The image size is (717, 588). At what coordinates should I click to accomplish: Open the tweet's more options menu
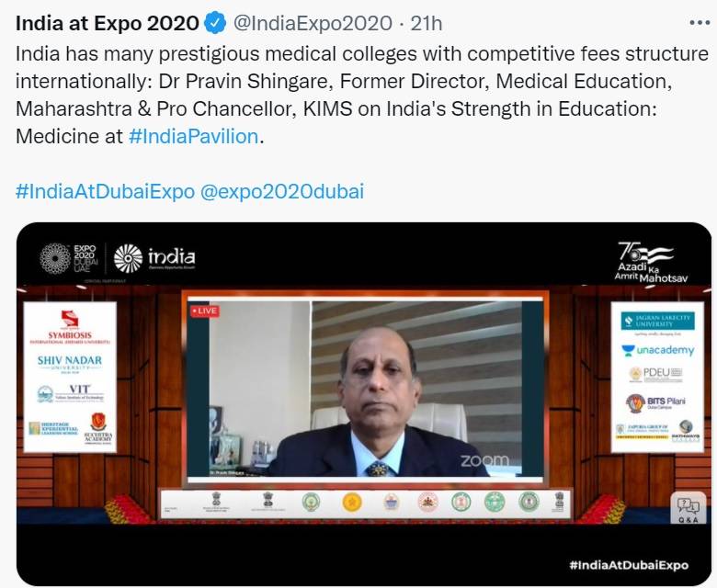coord(700,23)
